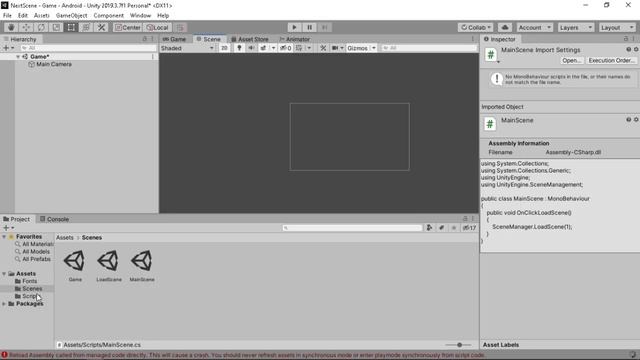
Task: Toggle 2D view mode in Scene
Action: click(224, 48)
